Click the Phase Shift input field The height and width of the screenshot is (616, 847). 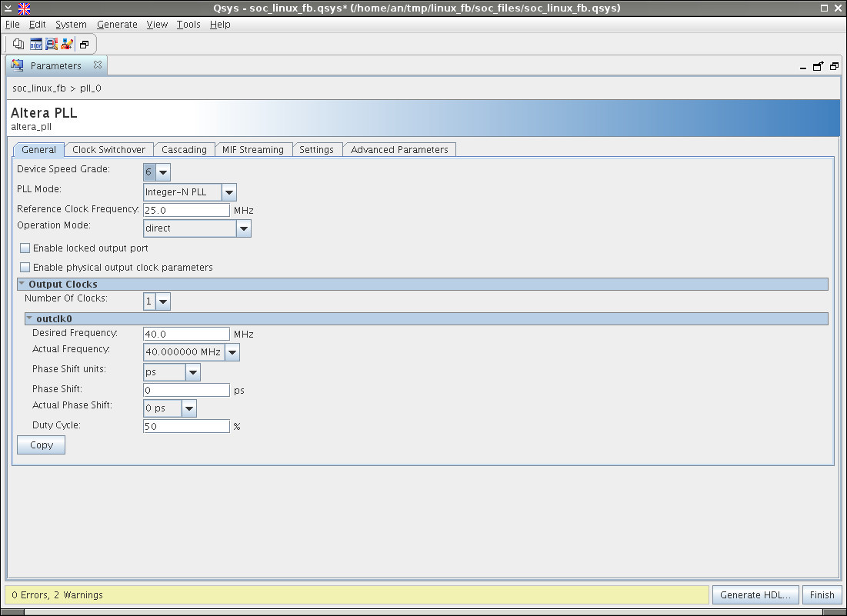pos(186,390)
